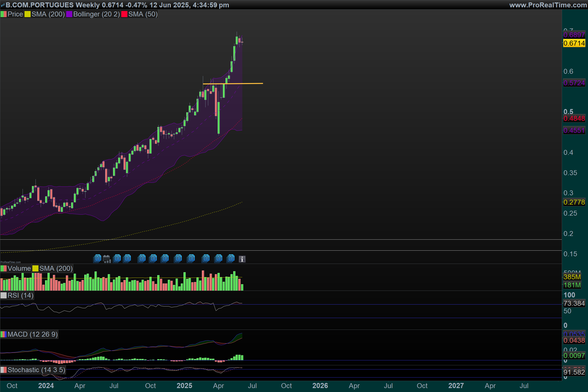Click the dividend calendar coins icon
Viewport: 588px width, 392px height.
107,259
